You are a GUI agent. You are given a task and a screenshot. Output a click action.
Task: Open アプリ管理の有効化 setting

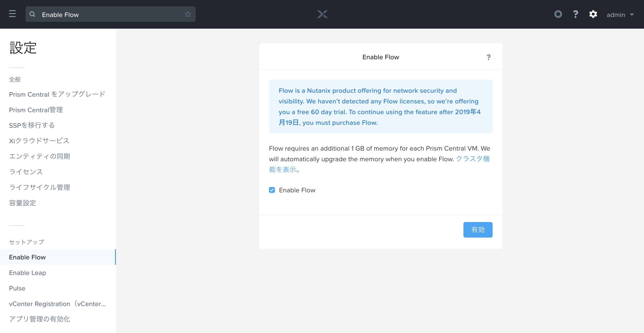point(40,319)
